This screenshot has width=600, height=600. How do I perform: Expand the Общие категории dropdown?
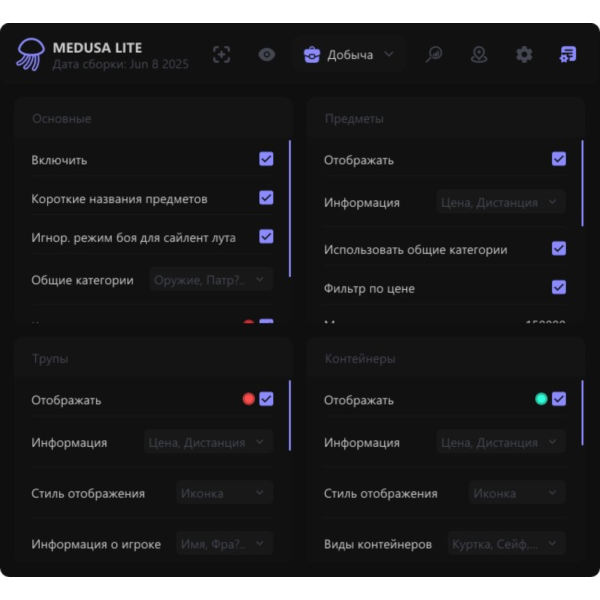coord(211,280)
